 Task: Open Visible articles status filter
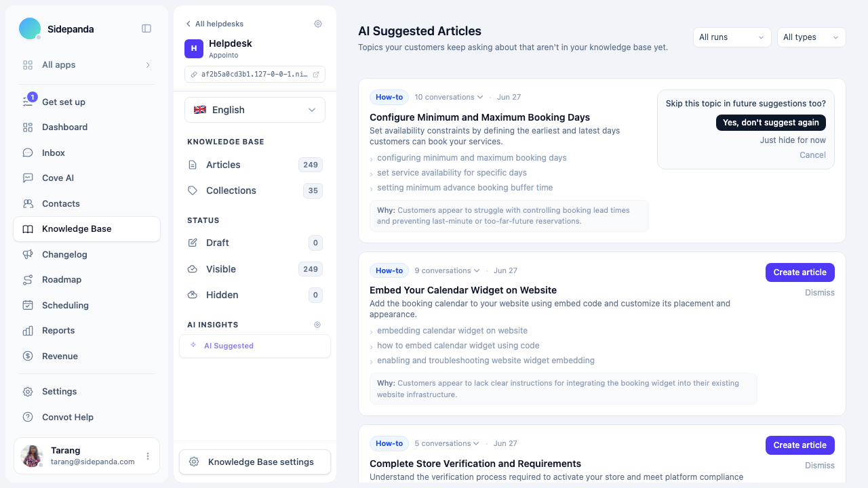[255, 269]
